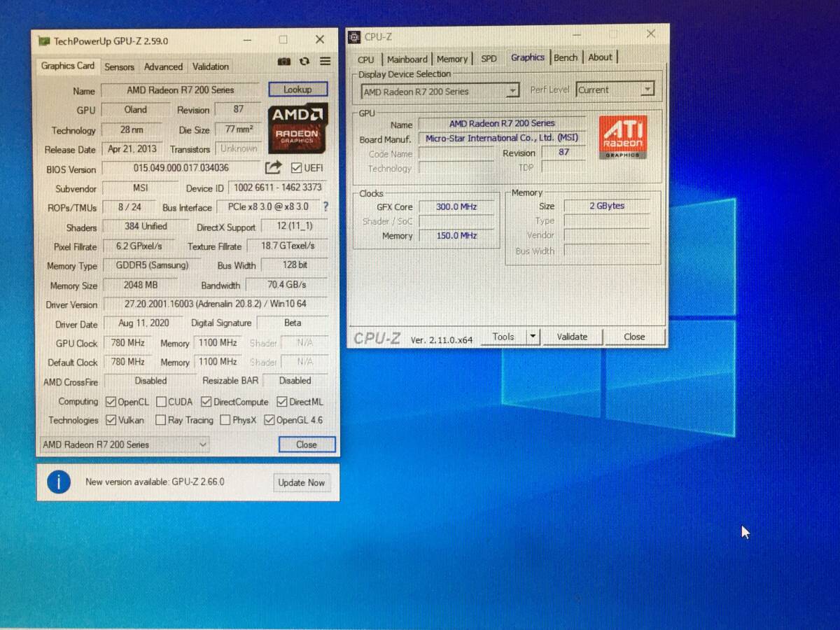
Task: Click the AMD Radeon Graphics logo
Action: (x=297, y=127)
